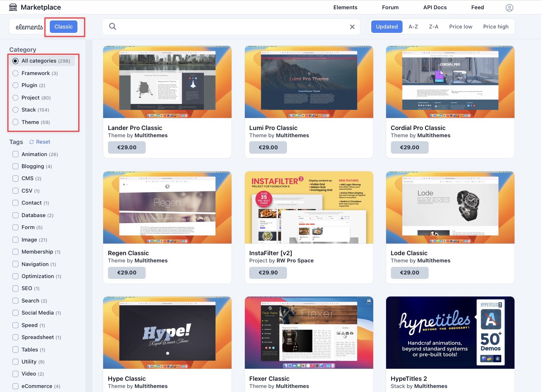Toggle the Membership tag checkbox
Screen dimensions: 541x392
pos(16,252)
